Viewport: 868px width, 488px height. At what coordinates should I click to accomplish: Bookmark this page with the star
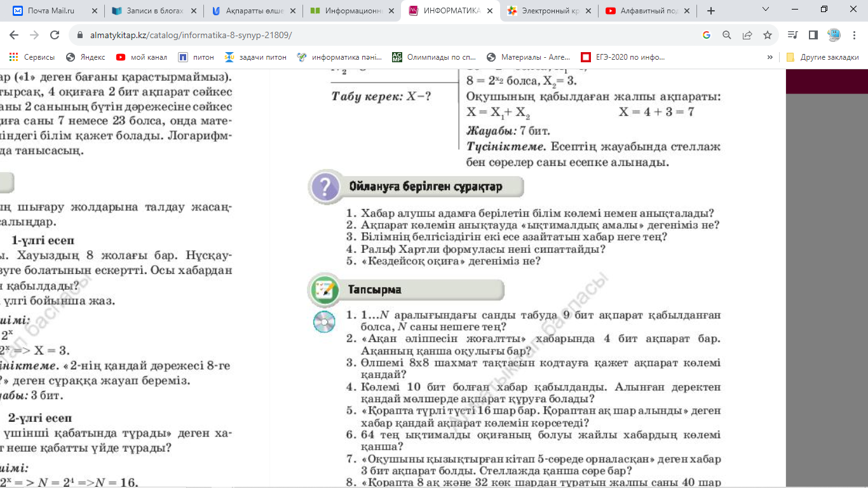point(768,36)
